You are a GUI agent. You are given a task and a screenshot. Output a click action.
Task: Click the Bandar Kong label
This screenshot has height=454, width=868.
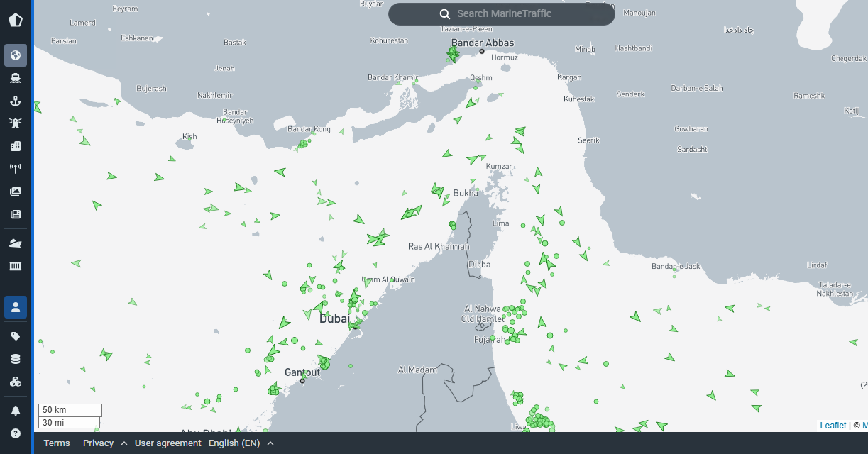click(x=309, y=129)
